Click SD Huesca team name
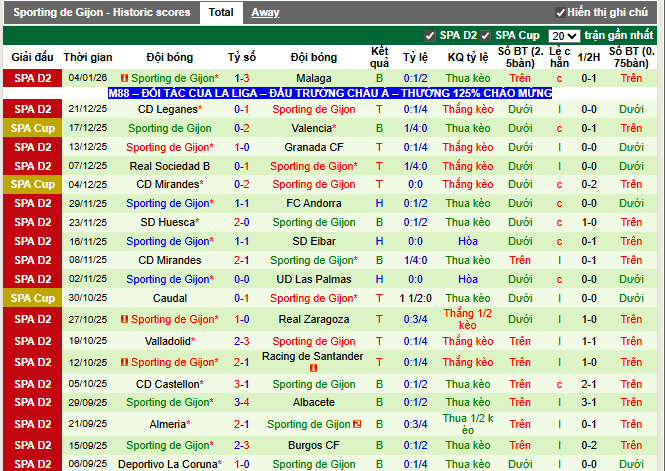Image resolution: width=665 pixels, height=471 pixels. coord(170,223)
